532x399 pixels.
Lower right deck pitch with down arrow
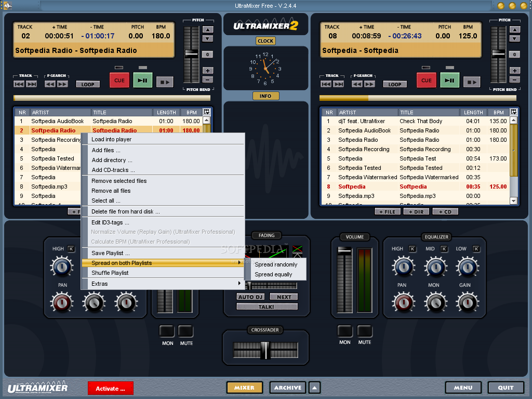pos(515,38)
